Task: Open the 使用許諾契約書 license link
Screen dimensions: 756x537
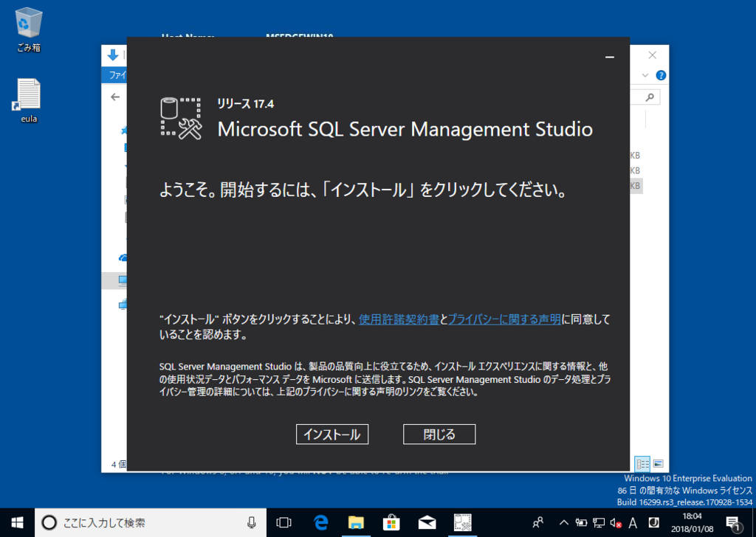Action: coord(399,319)
